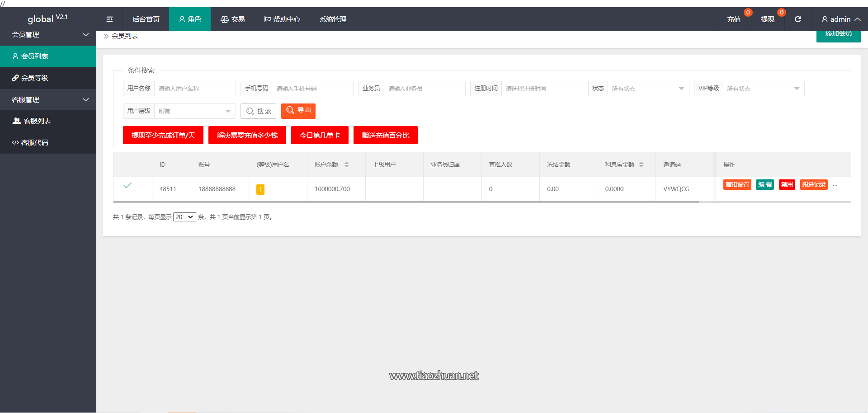The height and width of the screenshot is (413, 868).
Task: Switch to the 交易 tab
Action: point(232,19)
